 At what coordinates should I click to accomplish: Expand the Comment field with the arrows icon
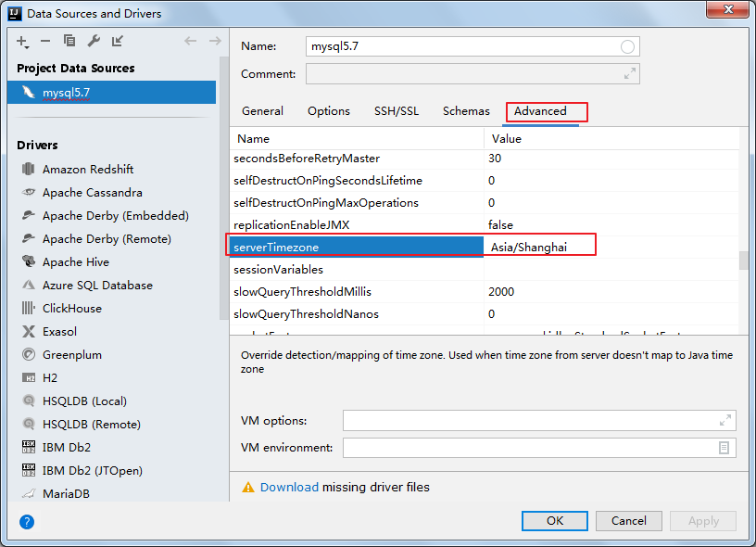pyautogui.click(x=630, y=74)
